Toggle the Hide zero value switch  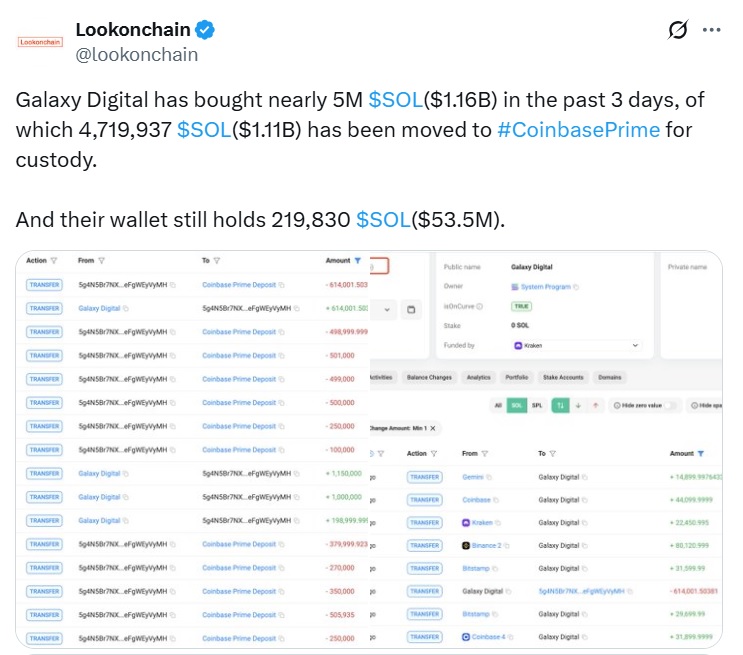[x=670, y=406]
